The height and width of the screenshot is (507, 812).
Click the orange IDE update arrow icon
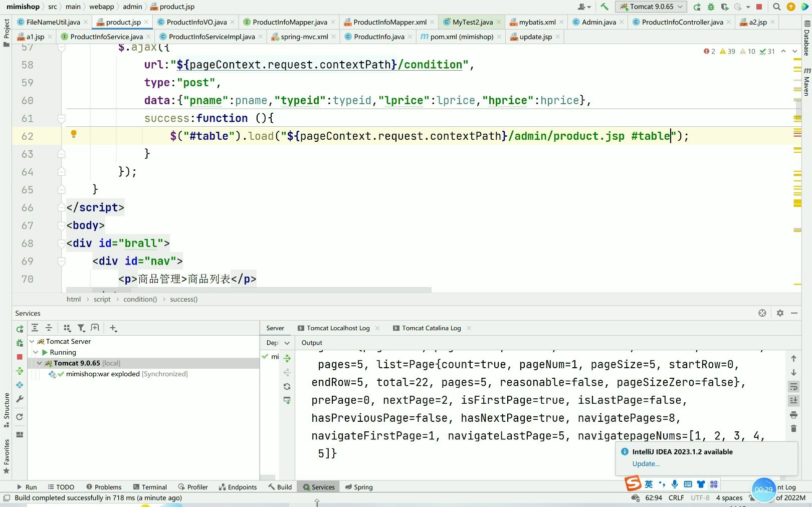[791, 7]
